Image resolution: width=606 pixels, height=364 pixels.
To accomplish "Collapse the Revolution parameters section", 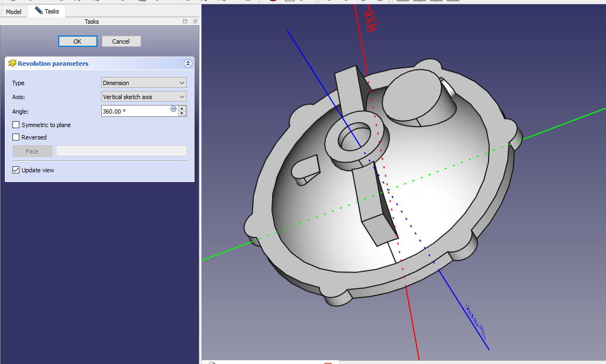I will click(188, 64).
